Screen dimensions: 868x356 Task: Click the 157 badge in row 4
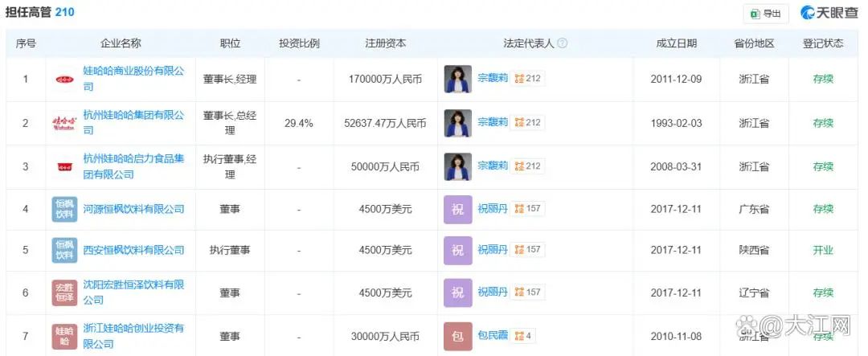click(x=527, y=209)
